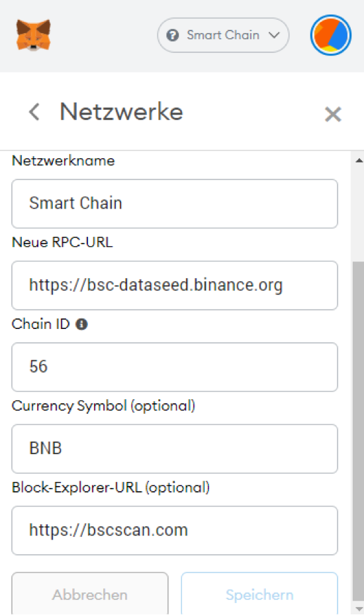Screen dimensions: 364x615
Task: Expand network list via the chevron arrow
Action: 274,35
